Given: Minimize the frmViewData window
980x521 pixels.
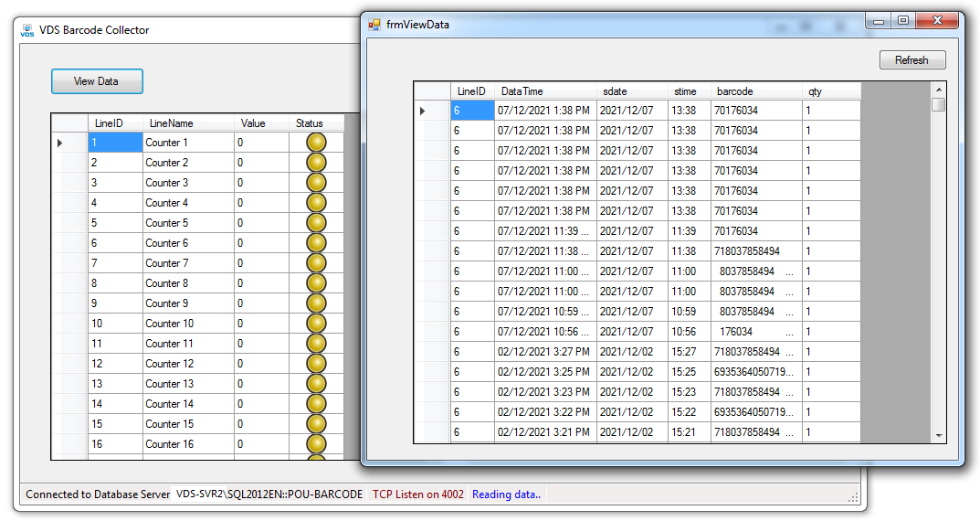Looking at the screenshot, I should point(878,21).
